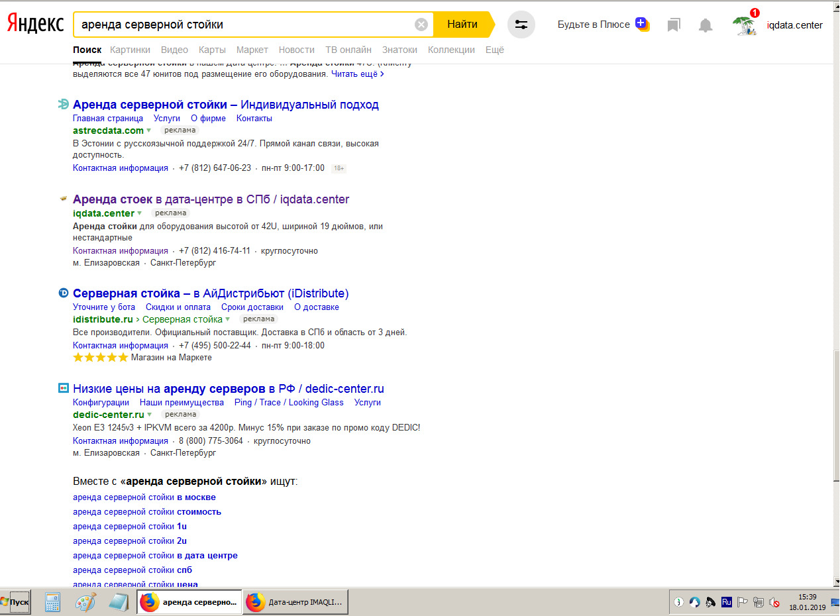Image resolution: width=840 pixels, height=616 pixels.
Task: Click the Пуск start button
Action: coord(15,602)
